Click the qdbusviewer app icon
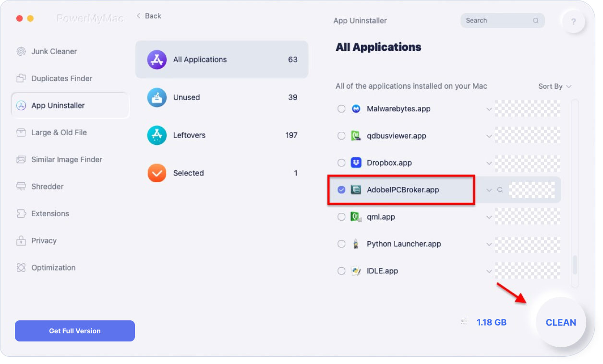 pyautogui.click(x=356, y=136)
